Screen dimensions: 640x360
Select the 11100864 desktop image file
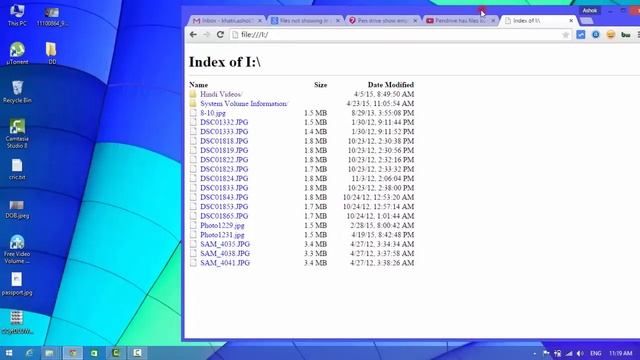pyautogui.click(x=52, y=16)
